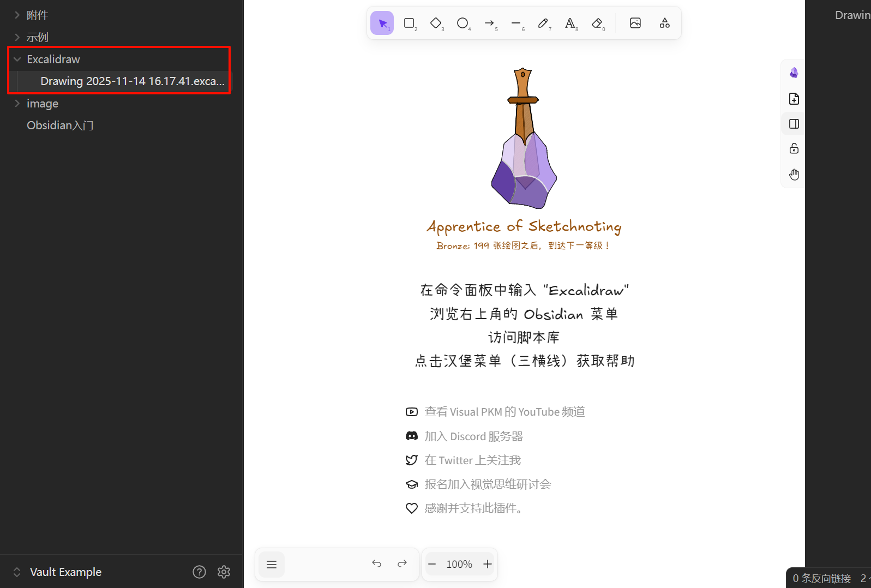The width and height of the screenshot is (871, 588).
Task: Click the new file plus icon
Action: tap(794, 99)
